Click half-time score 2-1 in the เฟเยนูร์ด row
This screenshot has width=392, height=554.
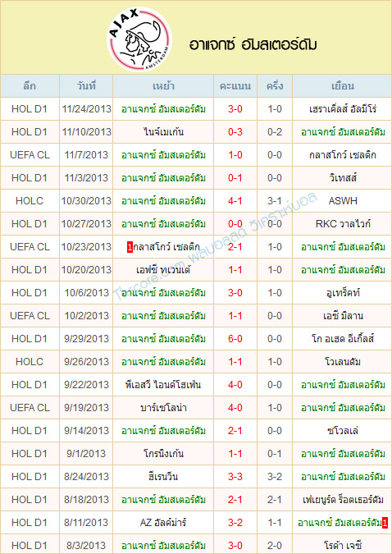point(275,499)
